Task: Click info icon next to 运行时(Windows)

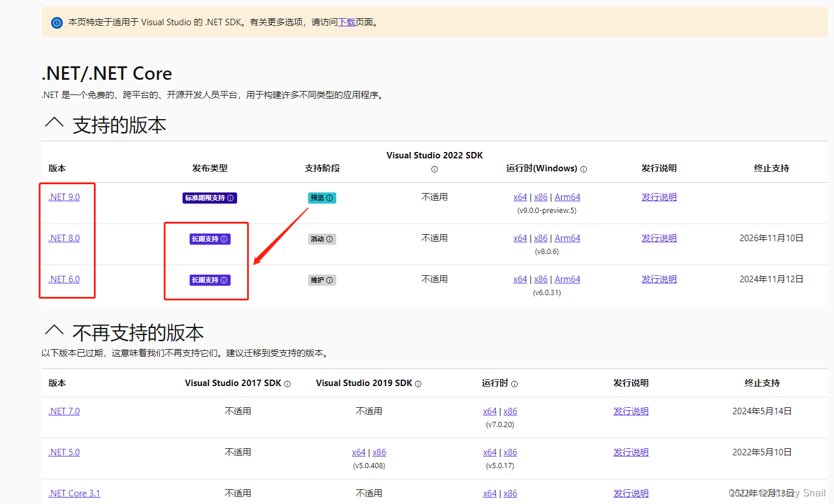Action: pos(583,169)
